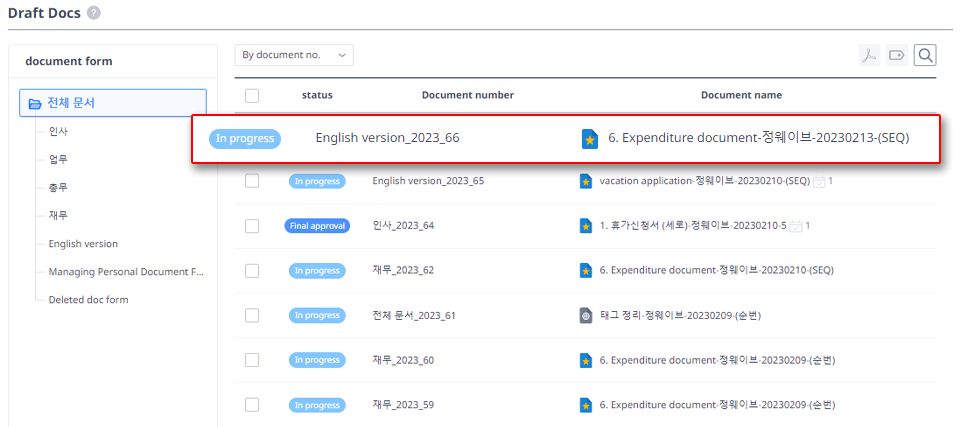Select 인사 in the document form tree
The width and height of the screenshot is (960, 427).
pyautogui.click(x=58, y=131)
